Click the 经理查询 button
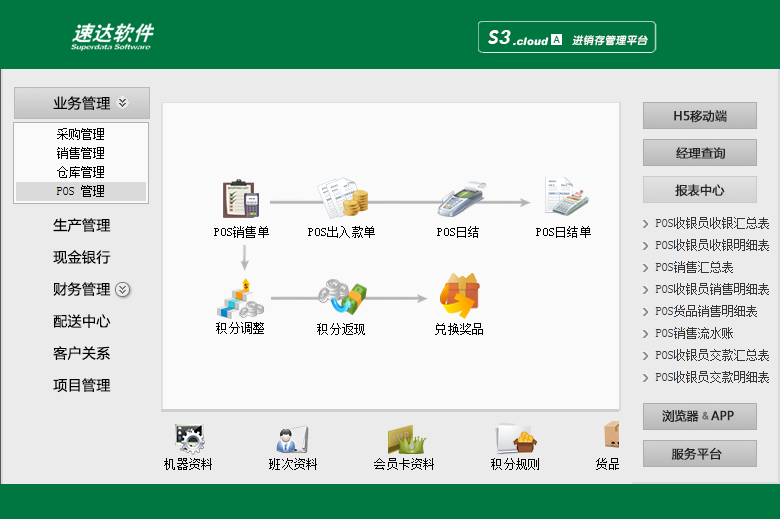Viewport: 780px width, 519px height. [x=700, y=153]
